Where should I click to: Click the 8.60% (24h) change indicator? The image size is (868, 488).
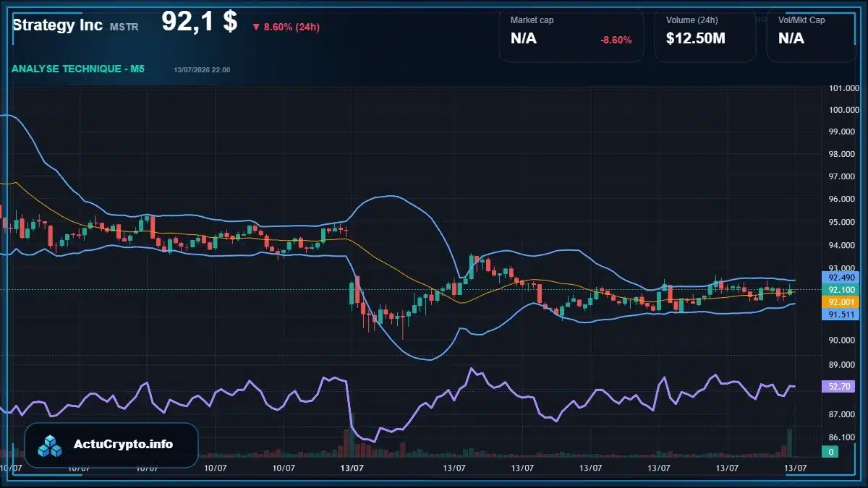pos(286,27)
